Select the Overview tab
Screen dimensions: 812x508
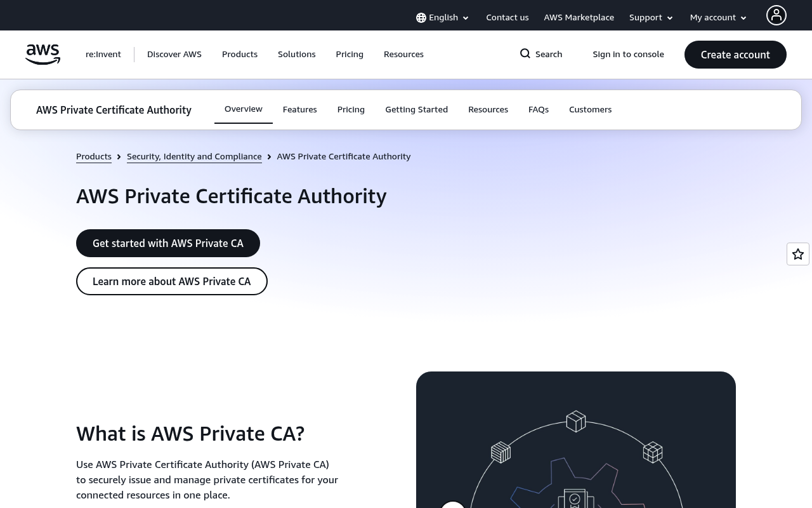244,109
